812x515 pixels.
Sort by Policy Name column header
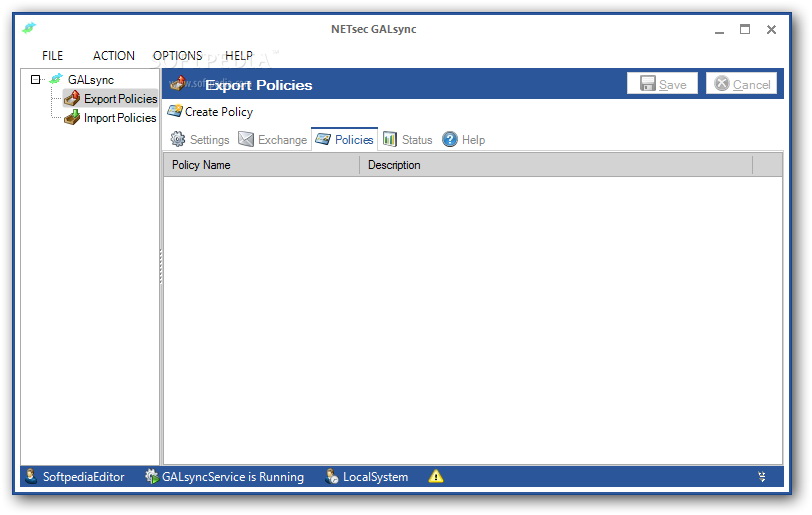[x=262, y=165]
